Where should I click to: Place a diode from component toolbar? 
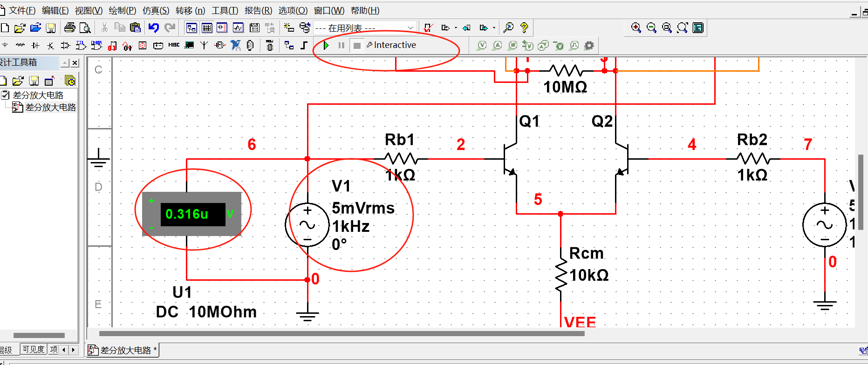35,45
